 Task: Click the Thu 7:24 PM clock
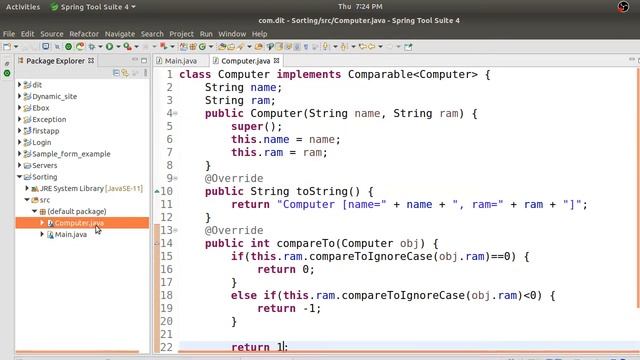(x=360, y=7)
